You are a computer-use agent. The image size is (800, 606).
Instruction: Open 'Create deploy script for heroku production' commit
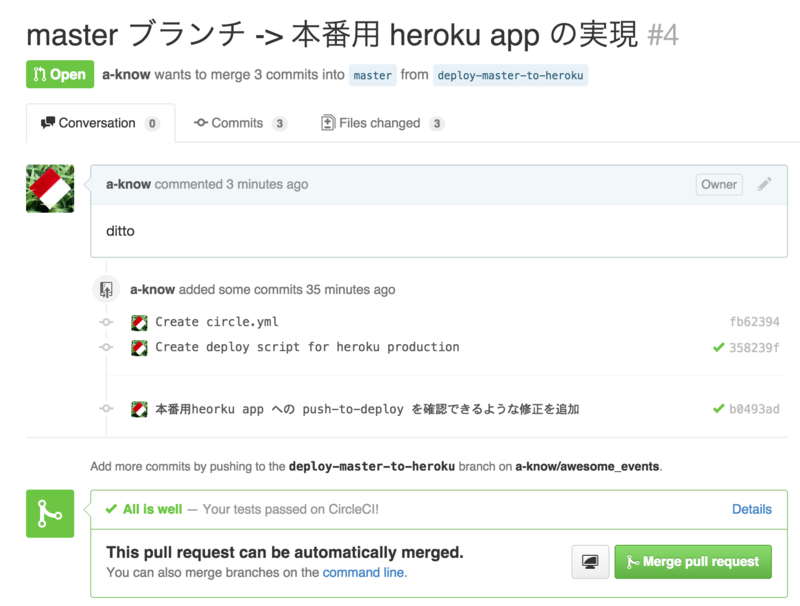[x=307, y=347]
